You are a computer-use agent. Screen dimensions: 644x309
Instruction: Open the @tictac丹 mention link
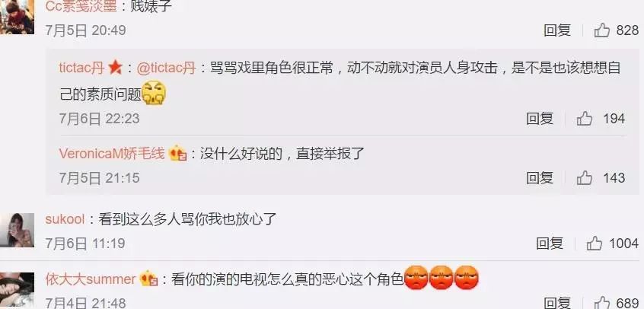[x=166, y=68]
